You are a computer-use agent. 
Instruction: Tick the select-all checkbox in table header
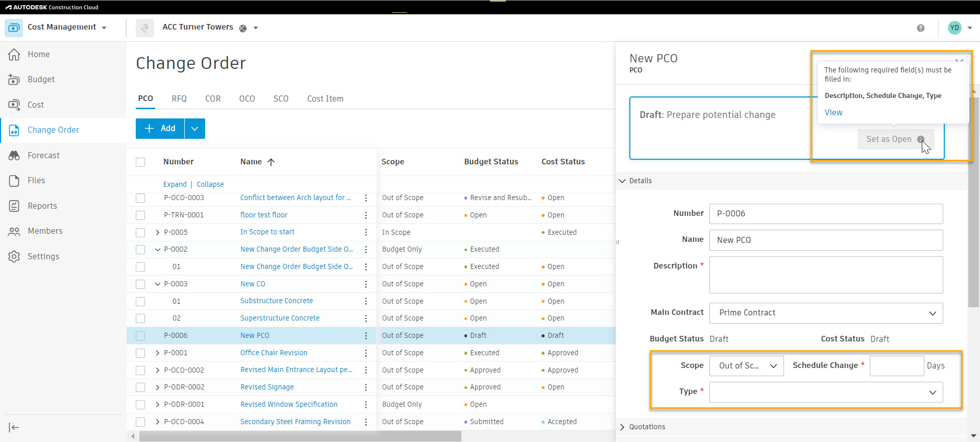[x=140, y=162]
